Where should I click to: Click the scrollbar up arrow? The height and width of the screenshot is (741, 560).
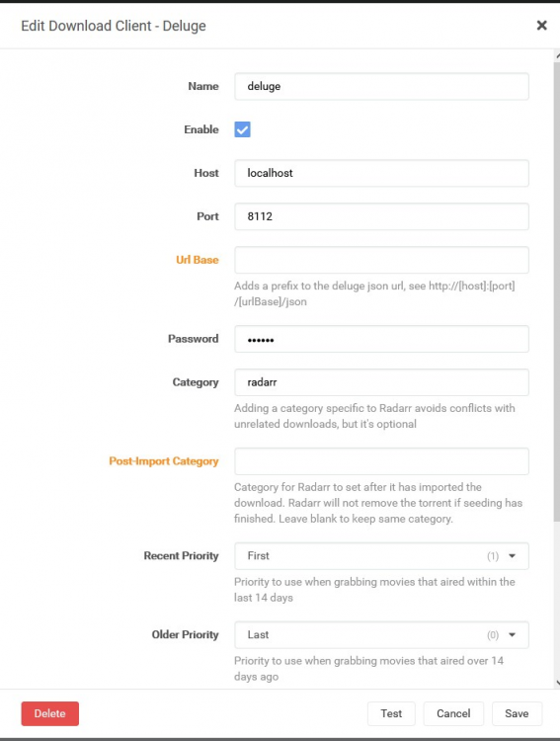[x=557, y=54]
